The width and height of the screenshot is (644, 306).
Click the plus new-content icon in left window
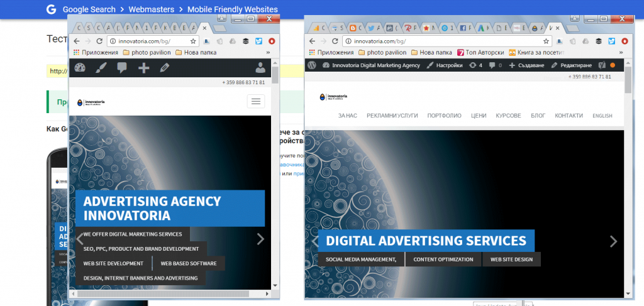pyautogui.click(x=143, y=68)
